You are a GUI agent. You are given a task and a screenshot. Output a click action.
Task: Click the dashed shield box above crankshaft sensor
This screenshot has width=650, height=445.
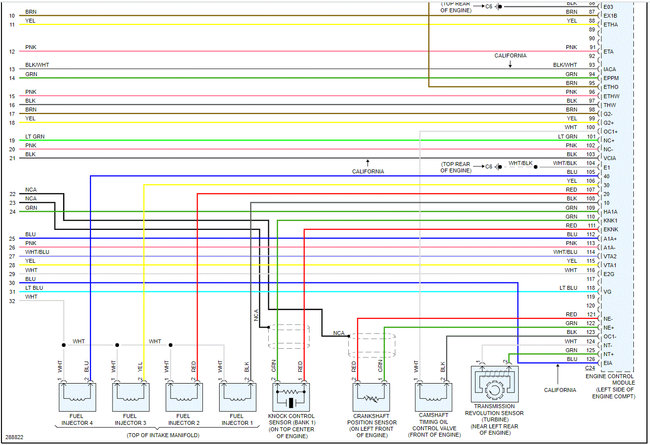coord(371,345)
